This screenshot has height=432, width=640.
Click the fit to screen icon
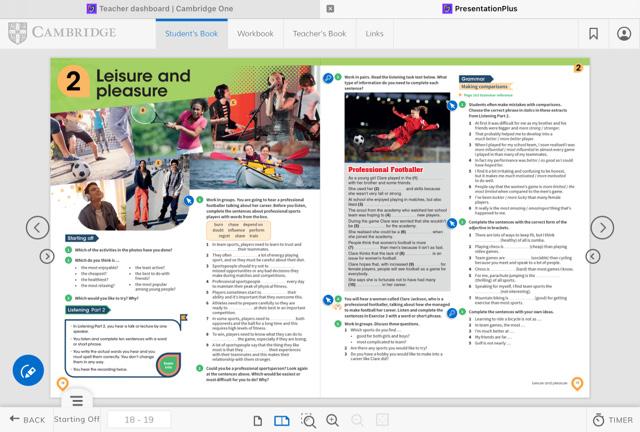point(382,420)
